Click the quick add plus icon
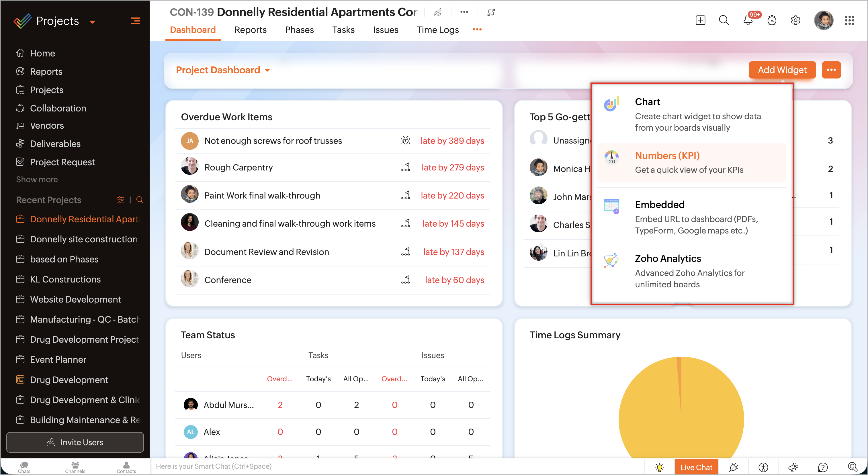This screenshot has width=868, height=475. point(700,21)
